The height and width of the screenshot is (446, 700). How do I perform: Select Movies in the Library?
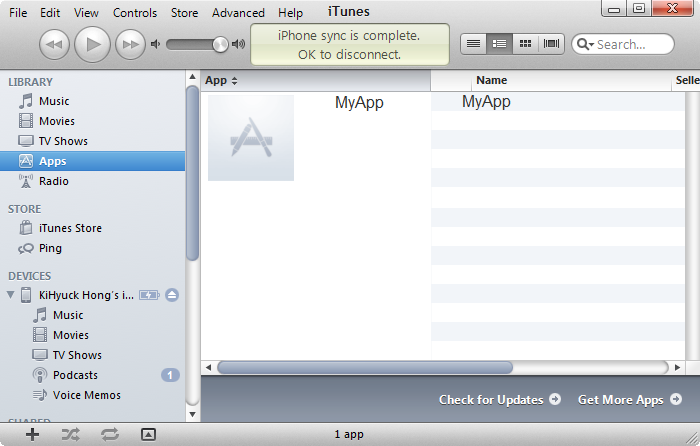(x=92, y=121)
